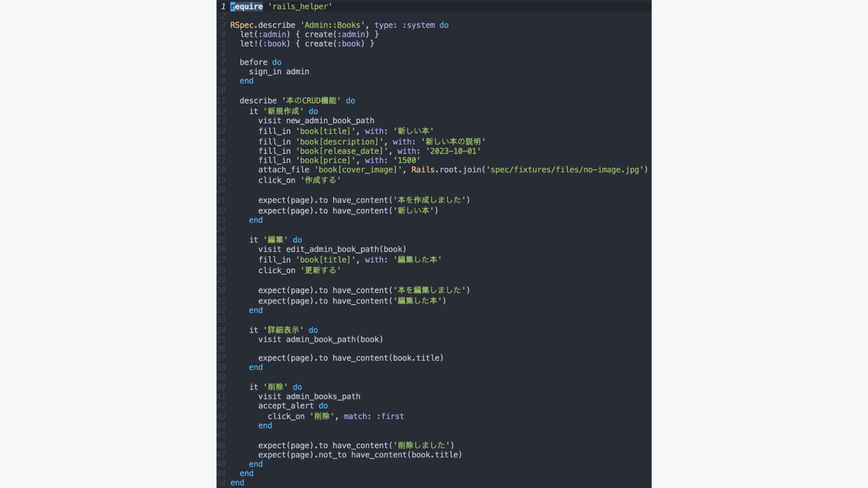Click the '削除しました' expectation string

(421, 446)
